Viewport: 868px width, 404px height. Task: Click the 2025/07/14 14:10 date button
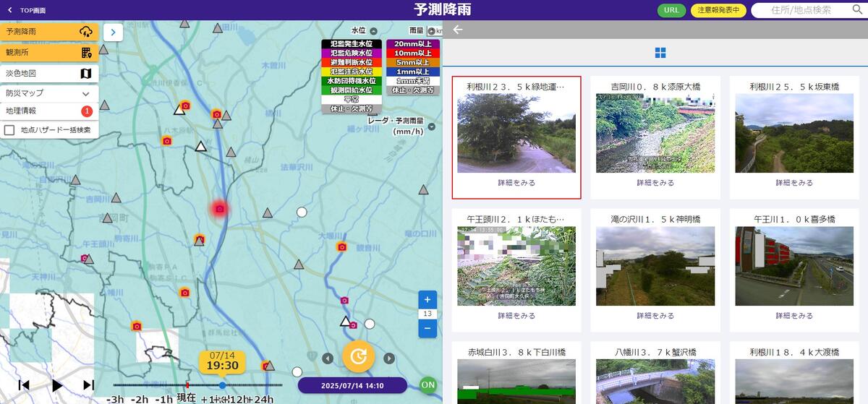click(x=352, y=385)
